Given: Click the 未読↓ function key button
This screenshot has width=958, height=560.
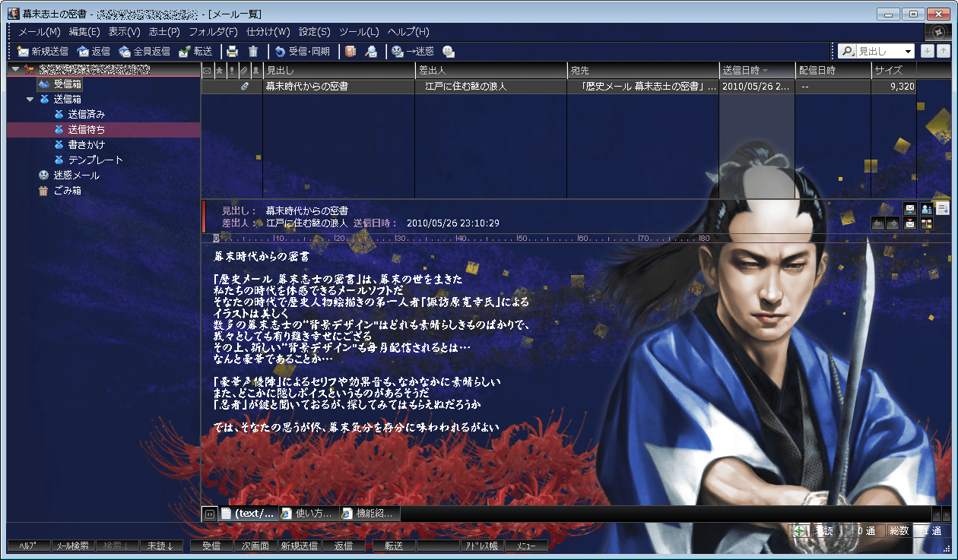Looking at the screenshot, I should 161,546.
